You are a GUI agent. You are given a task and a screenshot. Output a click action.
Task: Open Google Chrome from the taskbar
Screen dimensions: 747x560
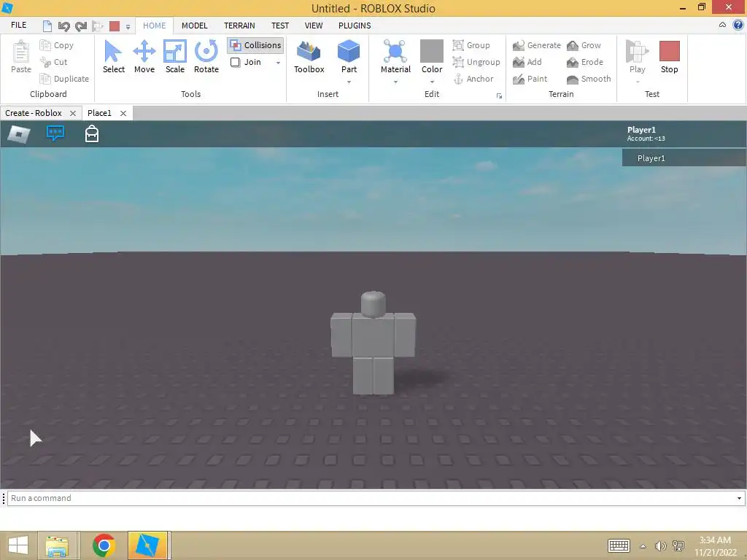[x=104, y=545]
